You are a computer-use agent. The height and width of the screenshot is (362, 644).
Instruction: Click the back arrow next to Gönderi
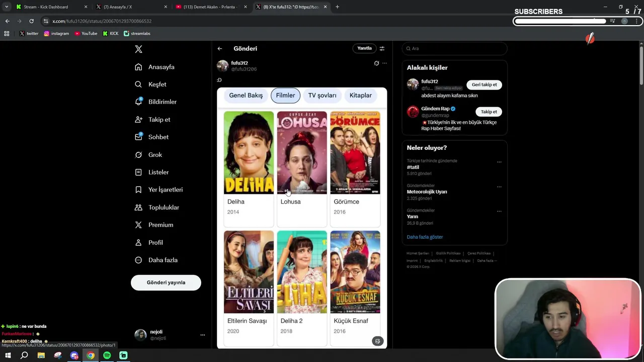click(x=220, y=49)
